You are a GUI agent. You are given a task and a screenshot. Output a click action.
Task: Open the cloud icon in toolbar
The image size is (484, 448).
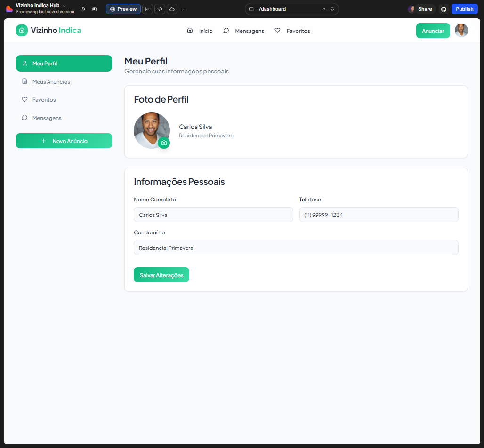click(x=172, y=9)
